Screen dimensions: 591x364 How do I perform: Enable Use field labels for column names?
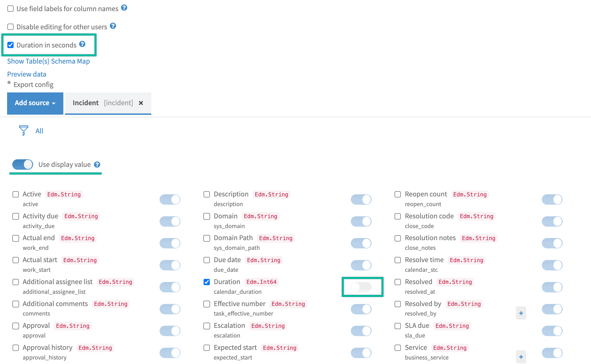pos(11,9)
